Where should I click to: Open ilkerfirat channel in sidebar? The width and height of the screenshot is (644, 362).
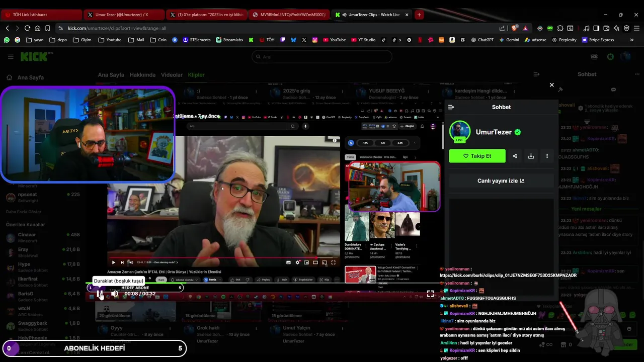pos(42,282)
